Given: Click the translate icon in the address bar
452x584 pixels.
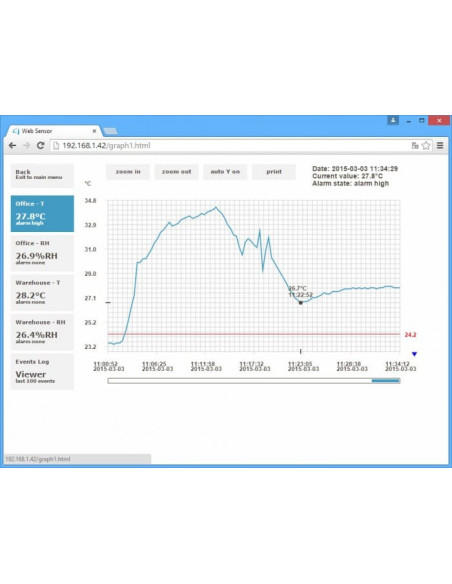Looking at the screenshot, I should [415, 146].
